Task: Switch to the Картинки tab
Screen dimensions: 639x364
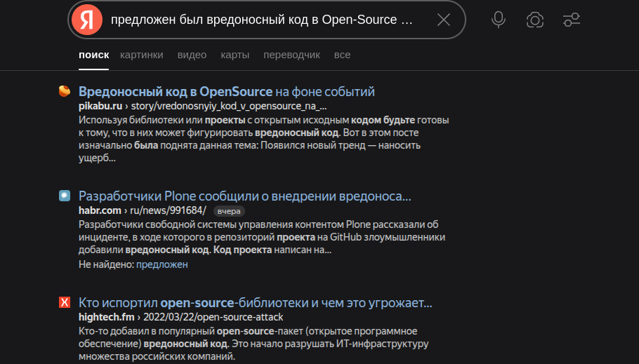Action: pyautogui.click(x=141, y=55)
